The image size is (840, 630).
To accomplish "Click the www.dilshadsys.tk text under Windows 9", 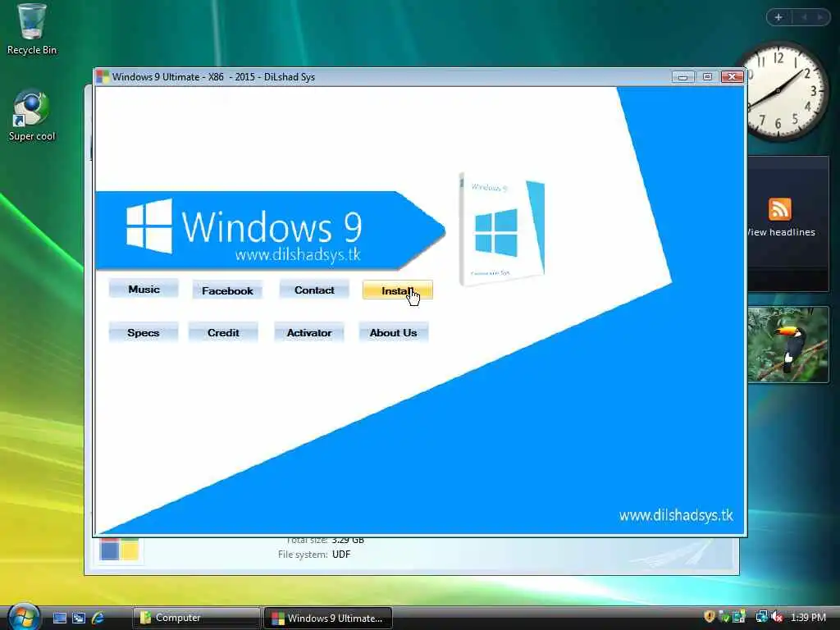I will (x=298, y=254).
